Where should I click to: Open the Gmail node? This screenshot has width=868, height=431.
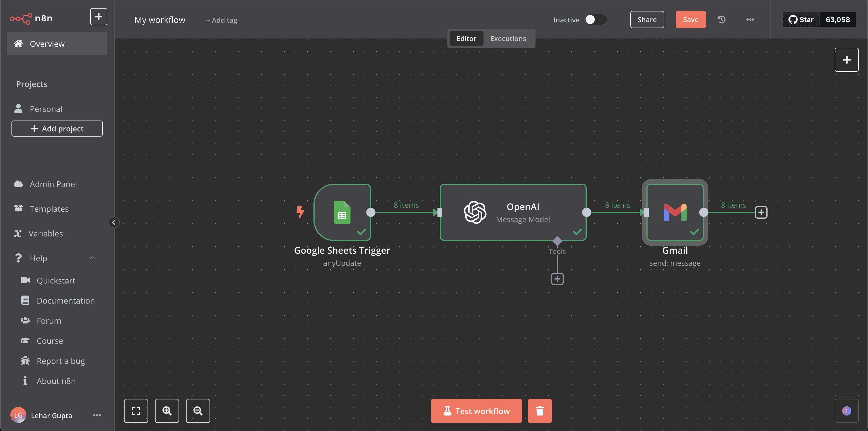click(675, 212)
